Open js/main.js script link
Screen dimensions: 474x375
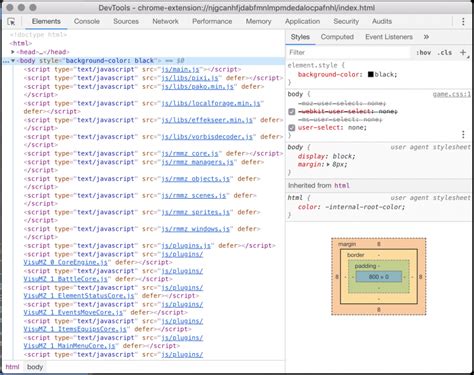[180, 70]
